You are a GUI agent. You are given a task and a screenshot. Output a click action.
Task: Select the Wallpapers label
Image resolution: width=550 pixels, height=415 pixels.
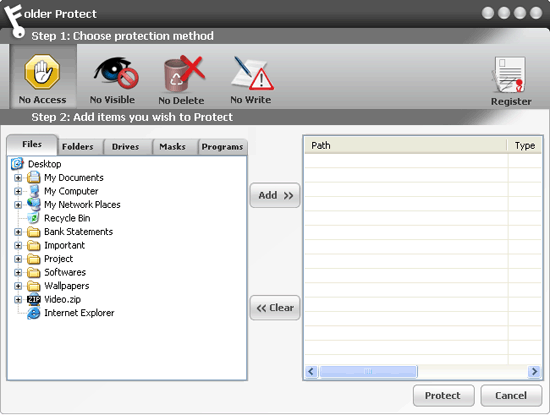(x=67, y=286)
